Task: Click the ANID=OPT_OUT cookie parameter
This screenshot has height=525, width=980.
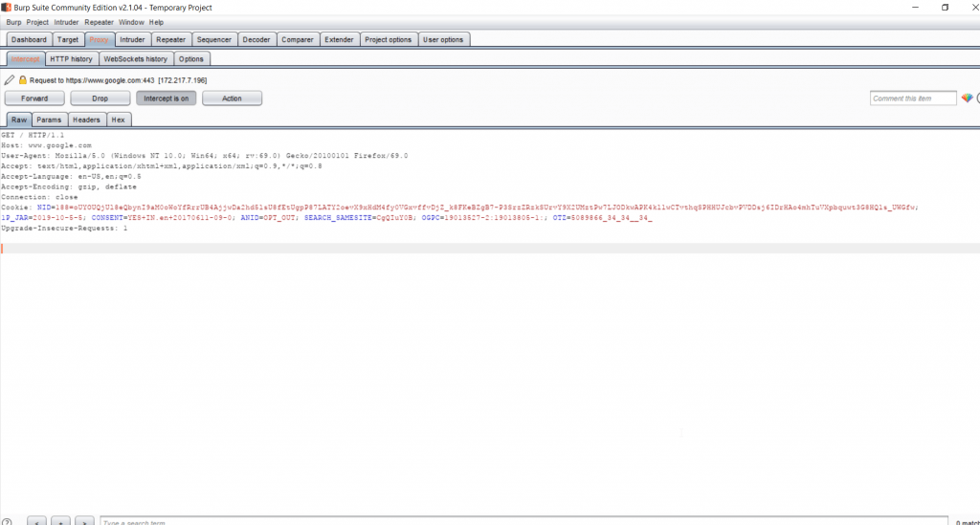Action: pos(268,218)
